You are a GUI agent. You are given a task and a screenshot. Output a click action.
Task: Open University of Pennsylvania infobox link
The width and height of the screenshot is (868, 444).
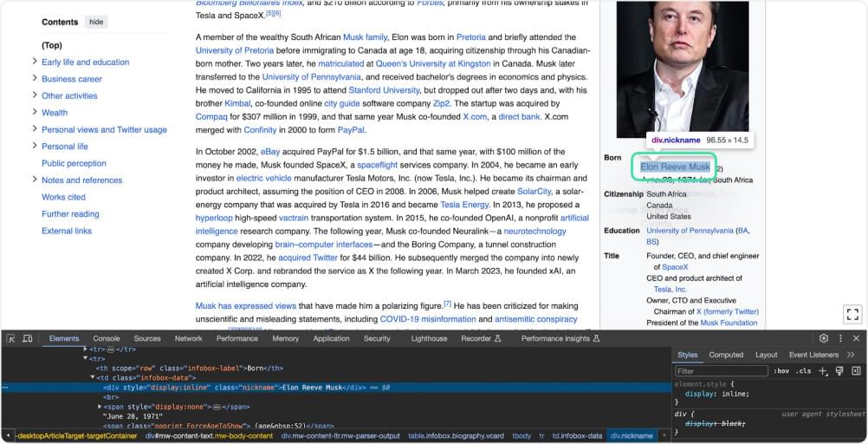click(x=690, y=230)
